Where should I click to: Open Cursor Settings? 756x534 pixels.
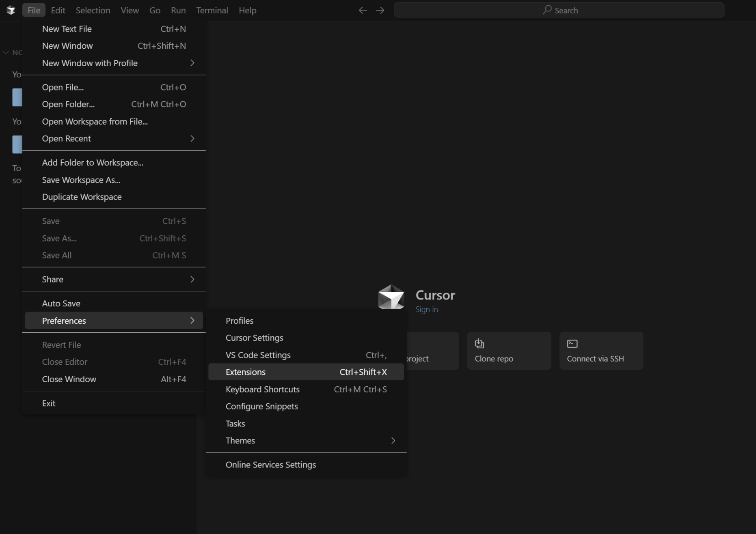(x=306, y=338)
